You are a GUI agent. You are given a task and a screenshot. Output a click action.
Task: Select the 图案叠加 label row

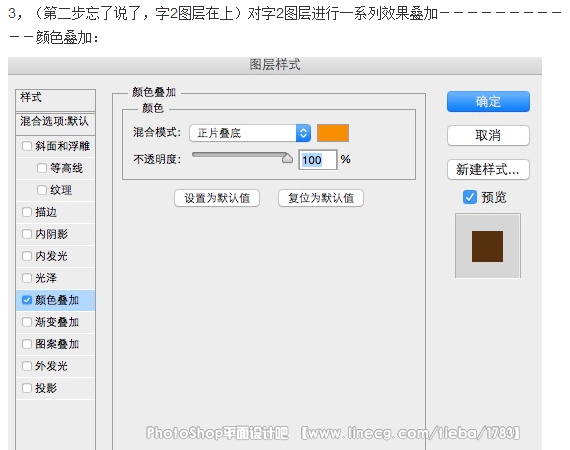[x=56, y=344]
